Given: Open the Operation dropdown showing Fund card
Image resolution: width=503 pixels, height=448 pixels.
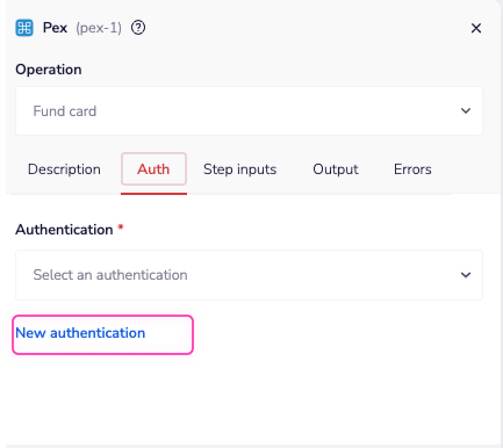Looking at the screenshot, I should pyautogui.click(x=249, y=111).
